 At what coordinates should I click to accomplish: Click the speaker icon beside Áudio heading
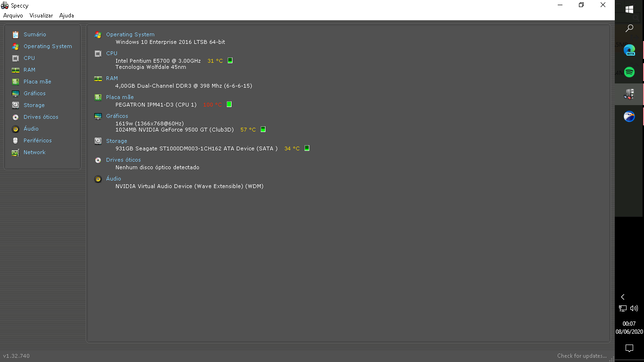[x=98, y=179]
